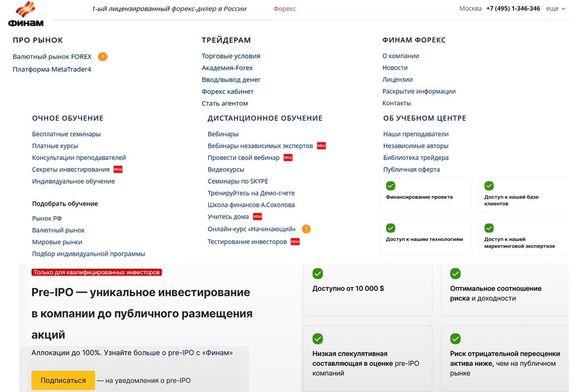Open Новости link under Финам Форекс
The height and width of the screenshot is (392, 588).
tap(395, 68)
